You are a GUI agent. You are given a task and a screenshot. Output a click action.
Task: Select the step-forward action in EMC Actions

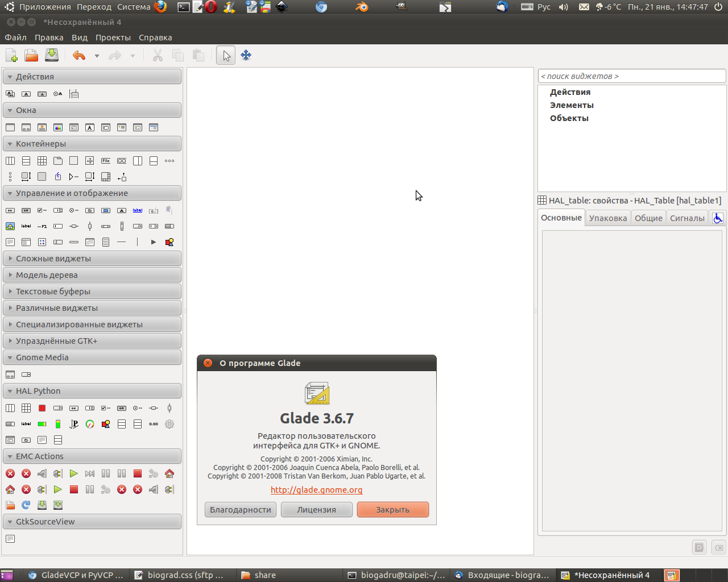(90, 473)
